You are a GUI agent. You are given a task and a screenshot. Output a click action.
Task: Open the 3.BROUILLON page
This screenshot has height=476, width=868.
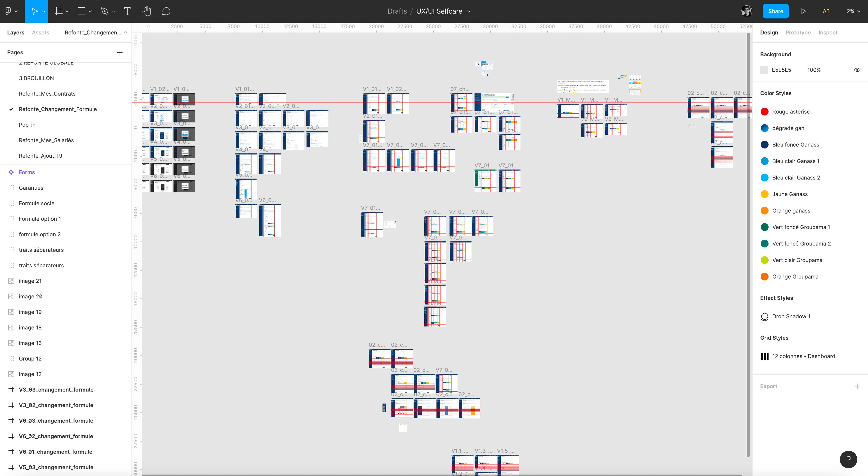36,78
